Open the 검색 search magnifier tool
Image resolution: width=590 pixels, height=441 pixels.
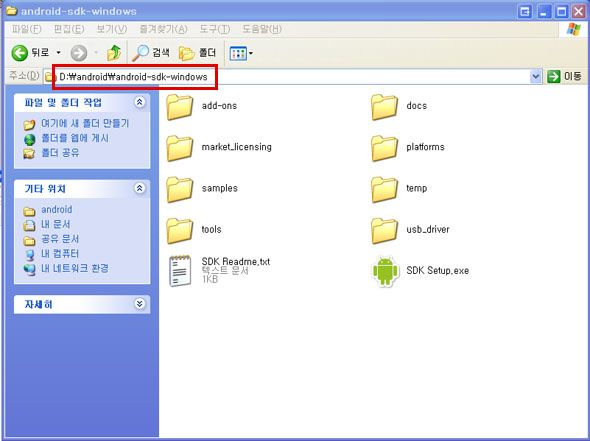tap(151, 53)
